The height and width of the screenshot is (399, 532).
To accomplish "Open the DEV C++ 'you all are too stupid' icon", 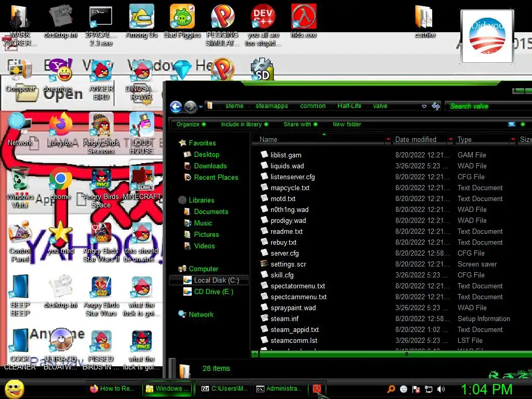I will coord(263,25).
